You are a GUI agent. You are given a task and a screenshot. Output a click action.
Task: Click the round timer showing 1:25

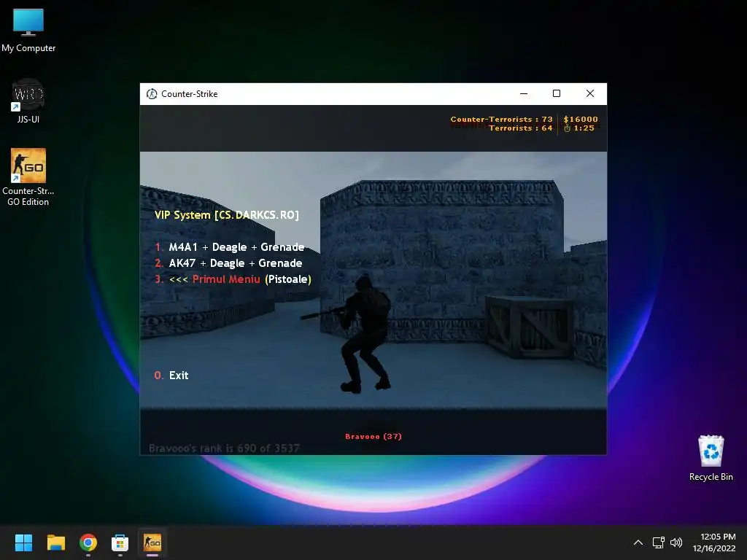coord(579,128)
